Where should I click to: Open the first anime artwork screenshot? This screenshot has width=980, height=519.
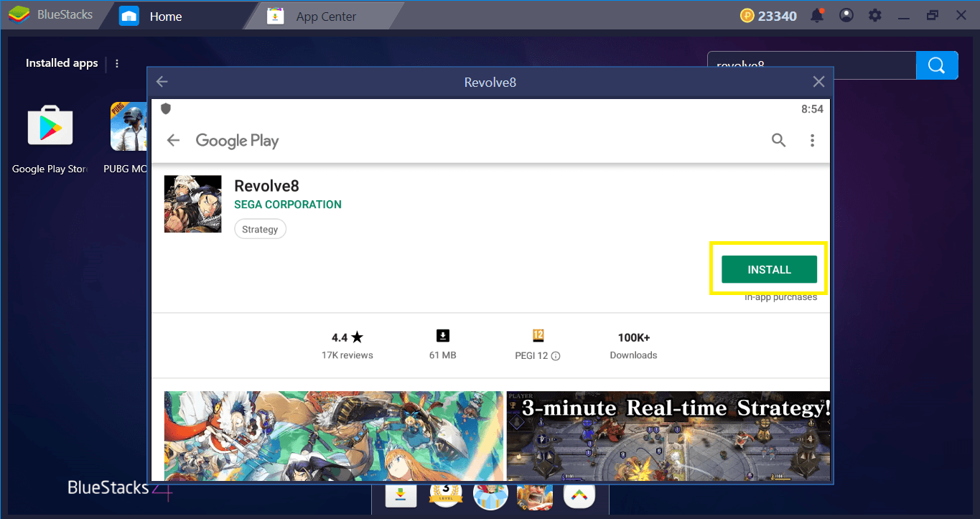click(333, 436)
